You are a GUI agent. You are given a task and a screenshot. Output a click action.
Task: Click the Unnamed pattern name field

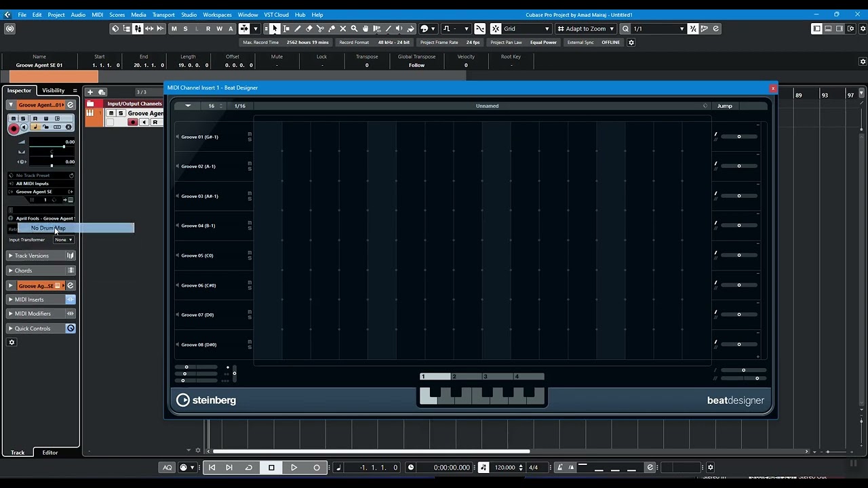[x=487, y=106]
